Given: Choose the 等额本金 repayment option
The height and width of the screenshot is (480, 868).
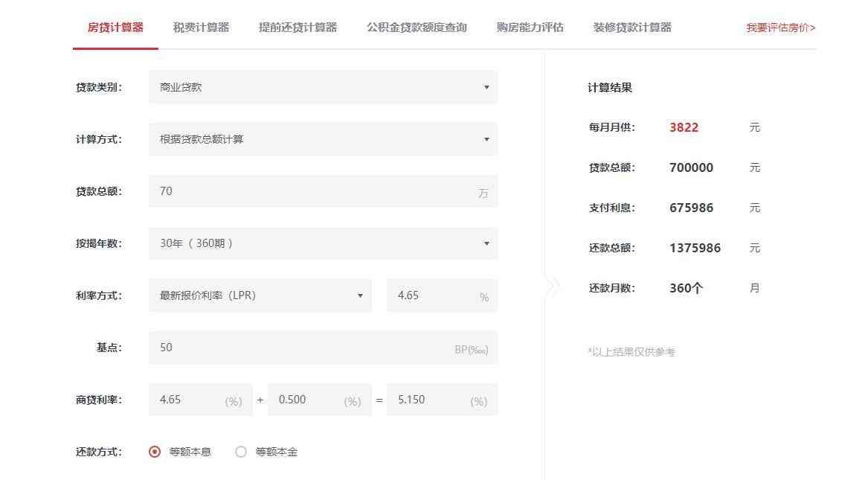Looking at the screenshot, I should 241,452.
